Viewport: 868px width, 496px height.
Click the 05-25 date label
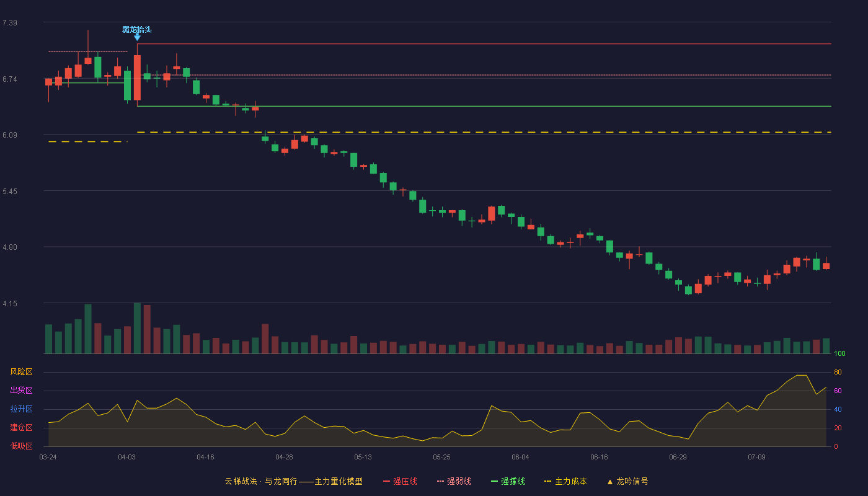441,457
